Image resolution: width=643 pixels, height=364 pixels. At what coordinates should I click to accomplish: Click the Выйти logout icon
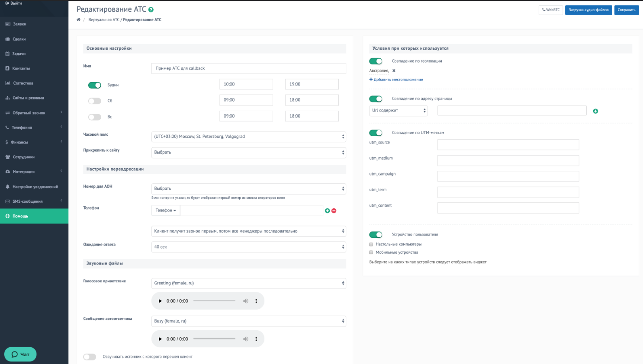tap(7, 3)
